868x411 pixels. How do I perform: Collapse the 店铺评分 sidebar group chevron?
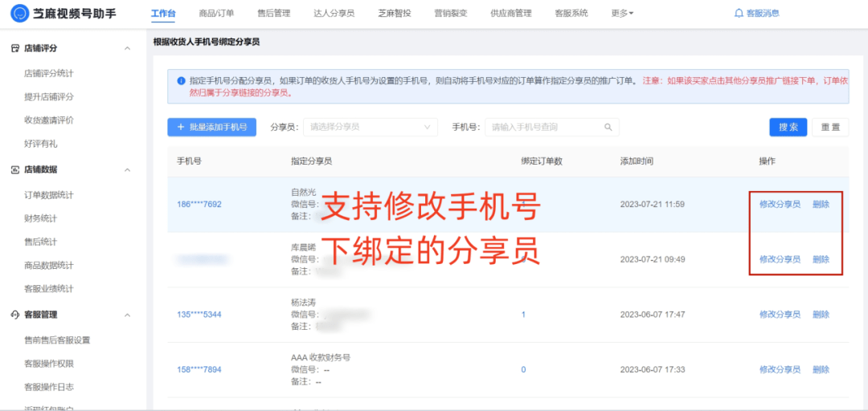127,48
